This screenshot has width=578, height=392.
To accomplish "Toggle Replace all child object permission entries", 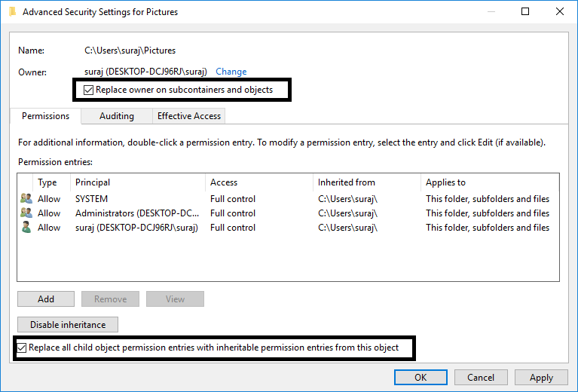I will [22, 348].
